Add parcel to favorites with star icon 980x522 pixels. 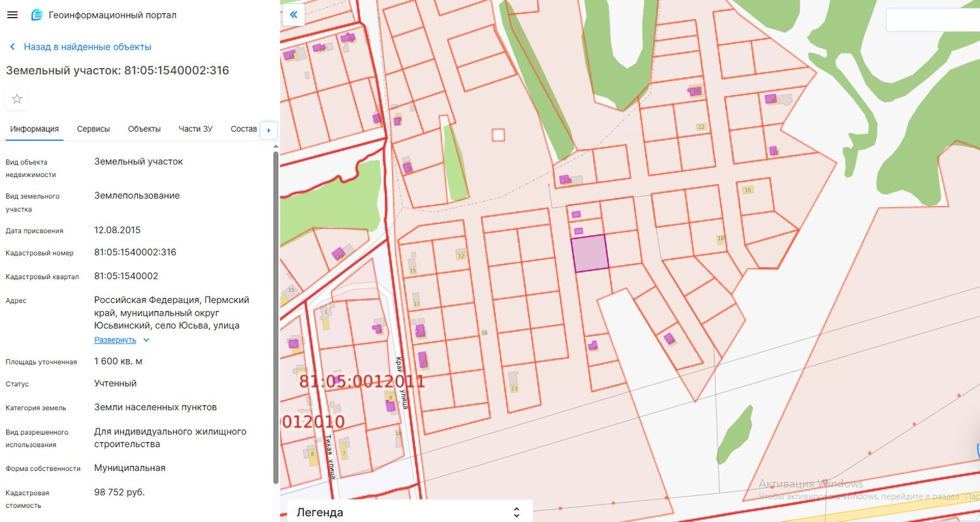click(x=17, y=99)
